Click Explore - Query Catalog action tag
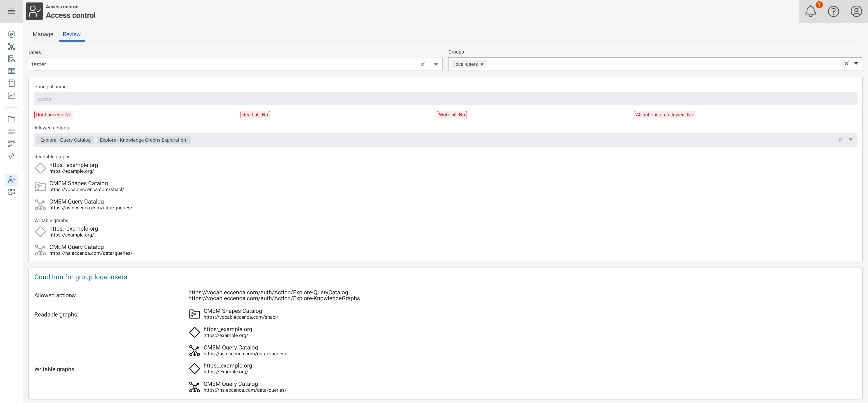Image resolution: width=868 pixels, height=403 pixels. pyautogui.click(x=65, y=140)
